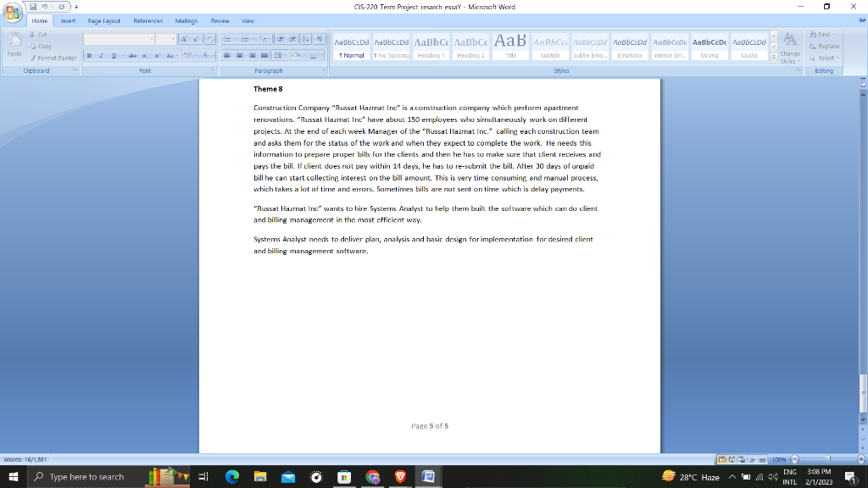Click the Zoom Out minus button
This screenshot has height=488, width=868.
click(795, 459)
